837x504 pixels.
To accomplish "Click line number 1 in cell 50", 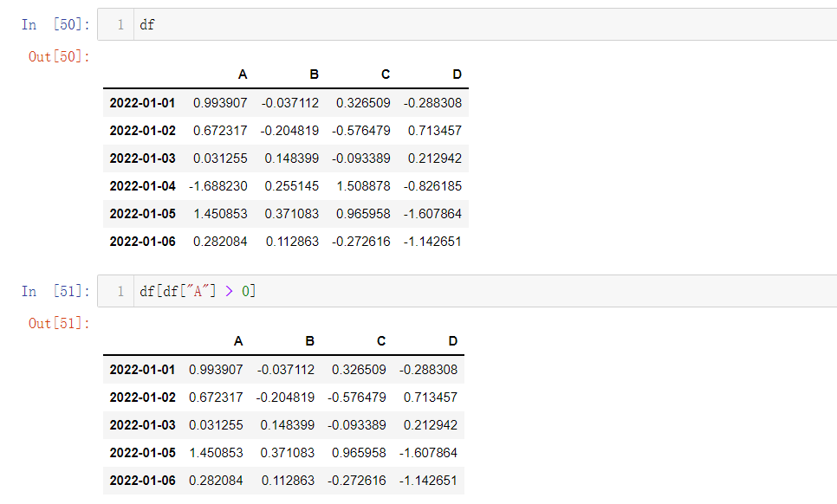I will coord(120,24).
